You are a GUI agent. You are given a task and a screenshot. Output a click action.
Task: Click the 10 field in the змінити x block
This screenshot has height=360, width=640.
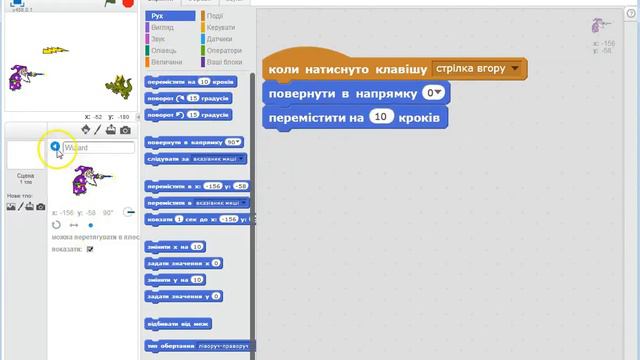tap(197, 247)
